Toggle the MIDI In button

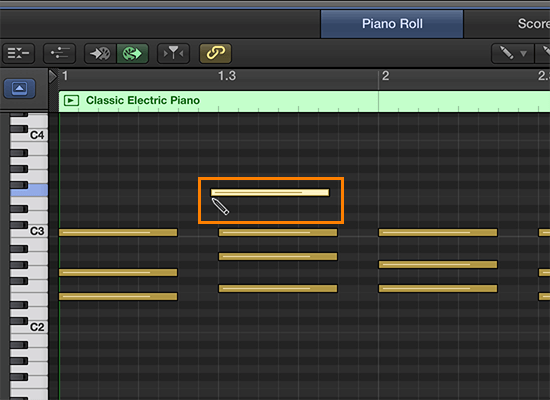[100, 53]
